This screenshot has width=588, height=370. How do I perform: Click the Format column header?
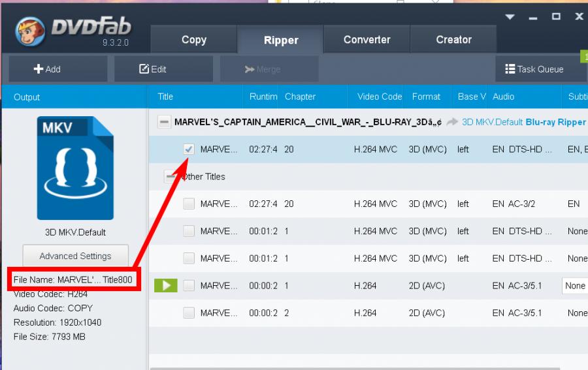point(427,97)
